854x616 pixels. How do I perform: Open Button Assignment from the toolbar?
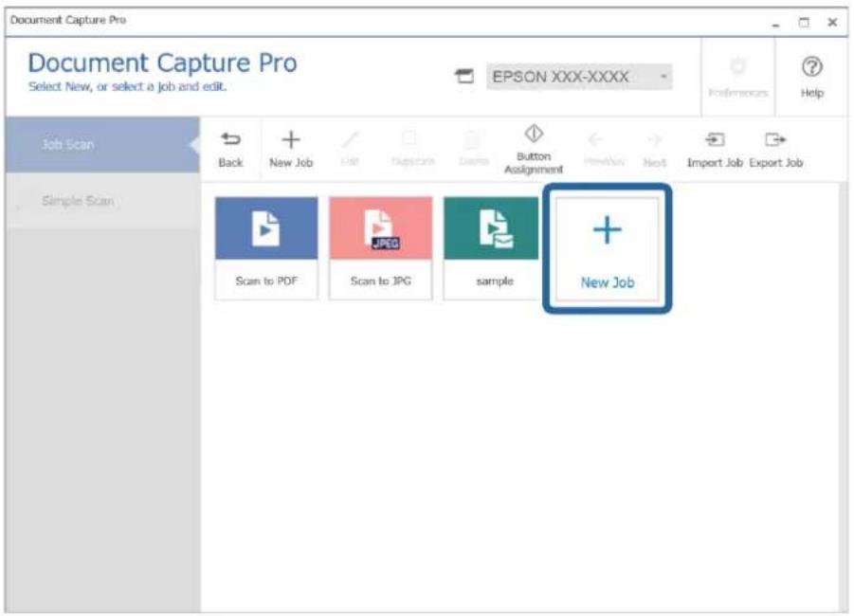tap(534, 149)
